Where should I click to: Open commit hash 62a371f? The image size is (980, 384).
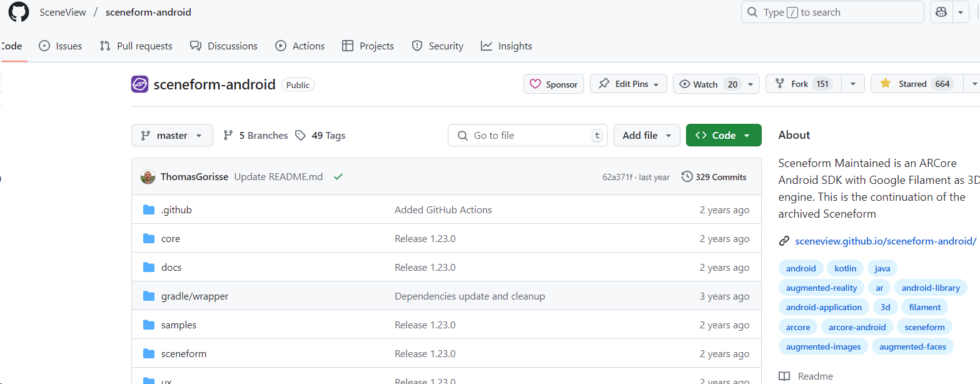coord(617,177)
